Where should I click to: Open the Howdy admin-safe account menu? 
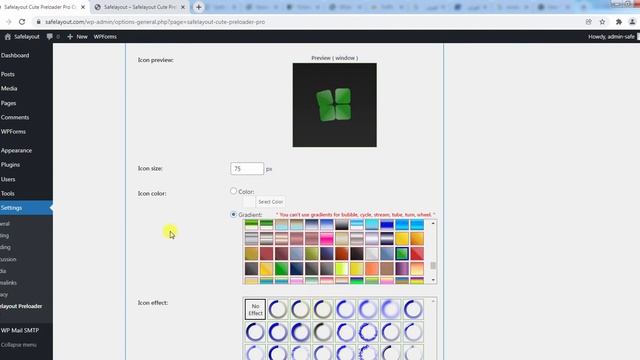point(613,37)
